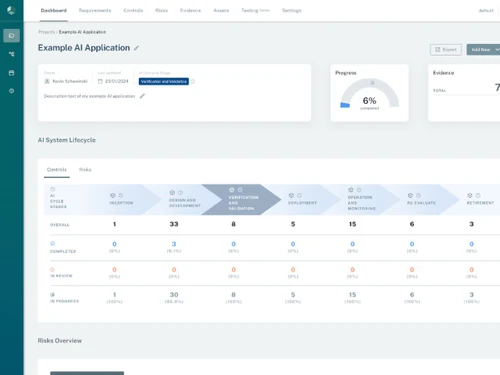
Task: Select Risks tab in AI System Lifecycle
Action: pos(85,170)
